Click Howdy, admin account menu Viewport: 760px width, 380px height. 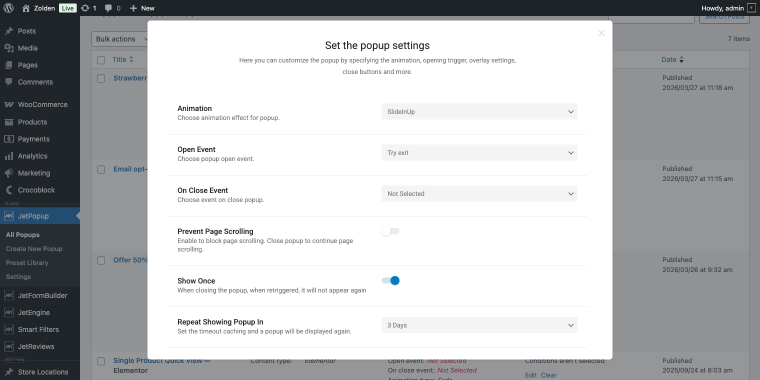[728, 8]
